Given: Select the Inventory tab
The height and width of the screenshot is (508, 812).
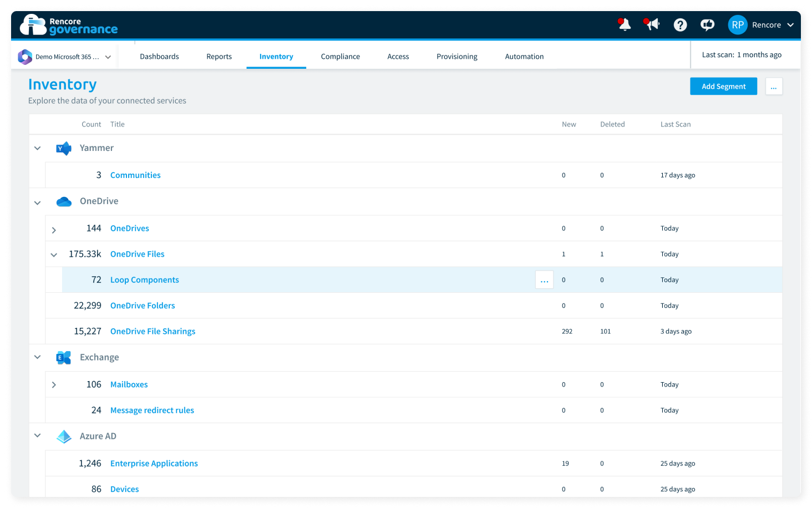Looking at the screenshot, I should (x=276, y=57).
